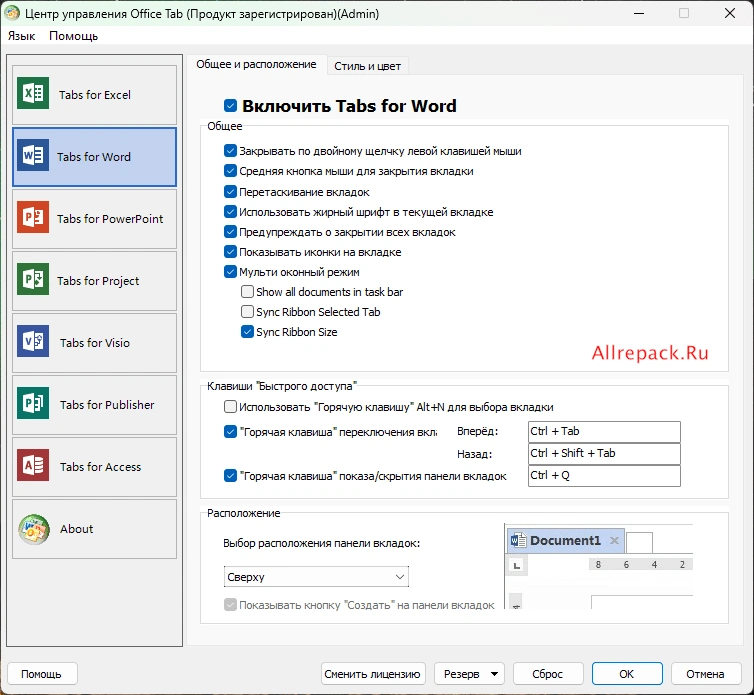This screenshot has width=754, height=695.
Task: Click the Publisher icon in sidebar
Action: [33, 404]
